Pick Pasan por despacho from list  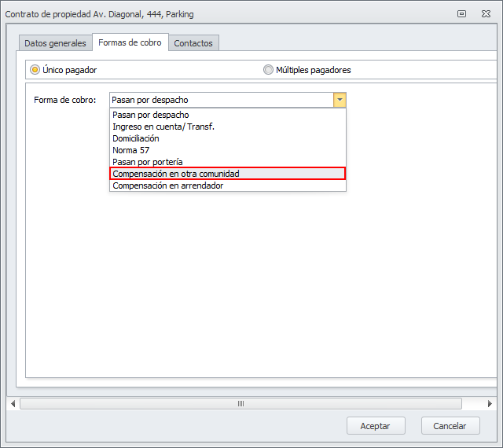(x=228, y=115)
